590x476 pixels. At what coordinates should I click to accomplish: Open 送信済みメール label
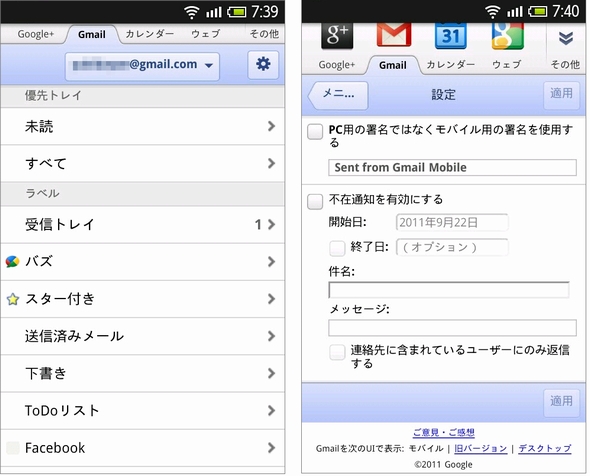[142, 336]
